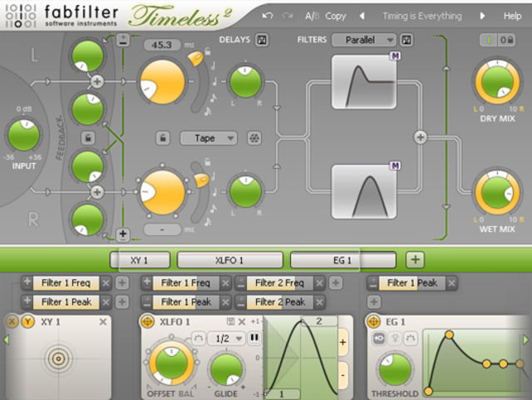
Task: Remove the Filter 2 Peak modulation slot
Action: tap(319, 302)
